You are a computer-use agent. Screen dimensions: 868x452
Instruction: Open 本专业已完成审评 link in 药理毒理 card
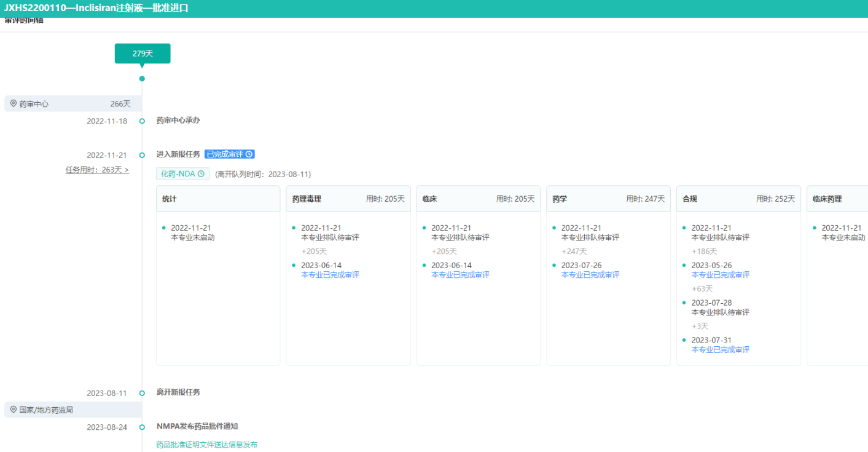coord(330,275)
